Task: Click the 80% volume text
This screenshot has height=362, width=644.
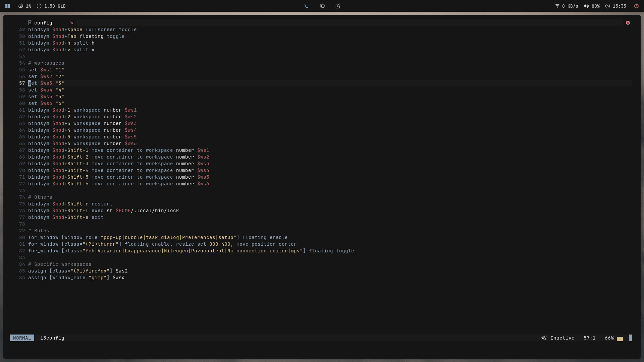Action: pos(595,6)
